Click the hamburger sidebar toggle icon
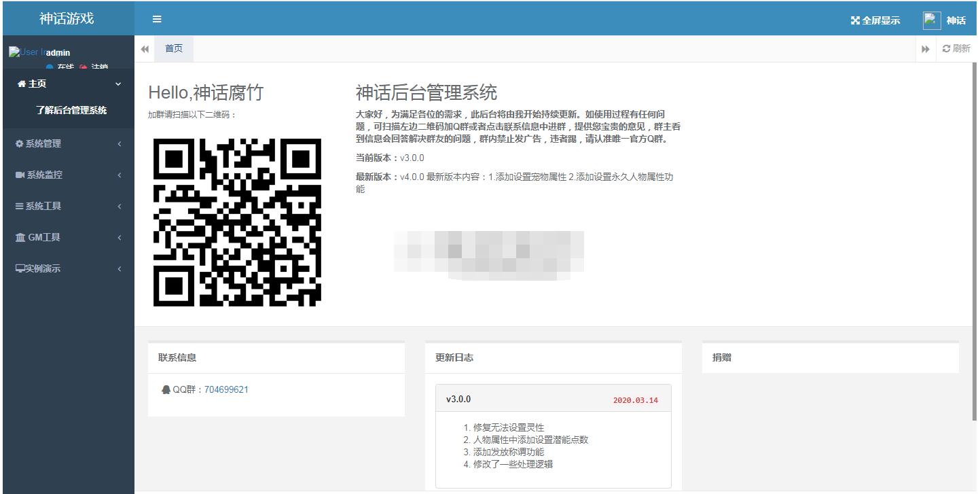The width and height of the screenshot is (980, 494). click(157, 19)
